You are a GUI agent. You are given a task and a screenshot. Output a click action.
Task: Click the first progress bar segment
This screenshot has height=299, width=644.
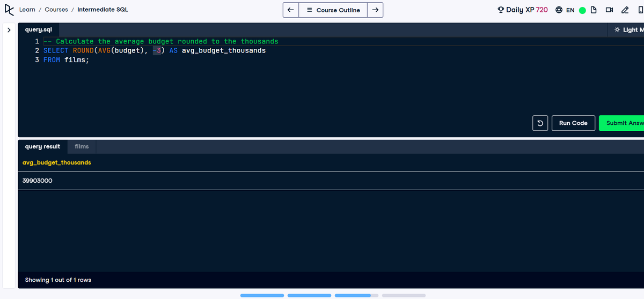(x=262, y=295)
